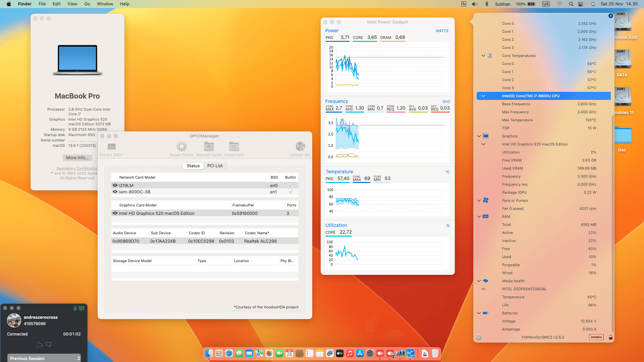Screen dimensions: 644x362
Task: Open Regulatory Certification link
Action: (77, 168)
